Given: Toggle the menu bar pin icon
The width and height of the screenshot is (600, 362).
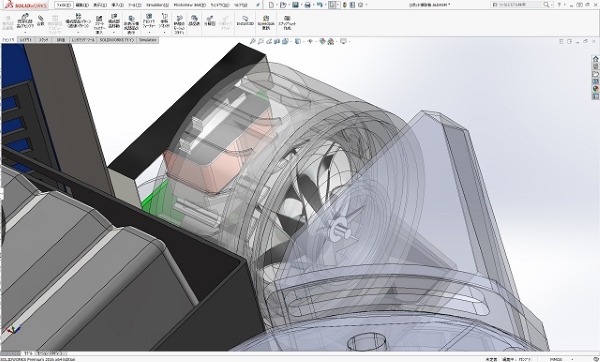Looking at the screenshot, I should point(258,5).
